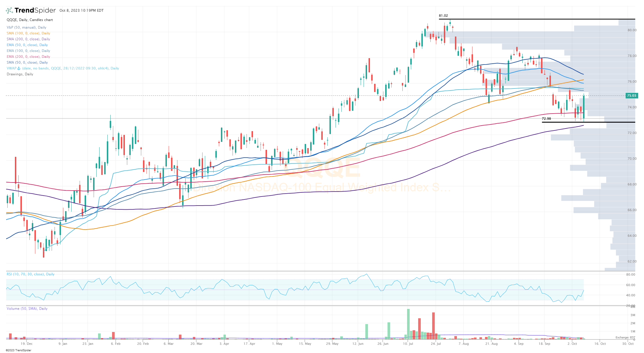644x353 pixels.
Task: Click the 'Exchange: EDT' note
Action: coord(625,338)
